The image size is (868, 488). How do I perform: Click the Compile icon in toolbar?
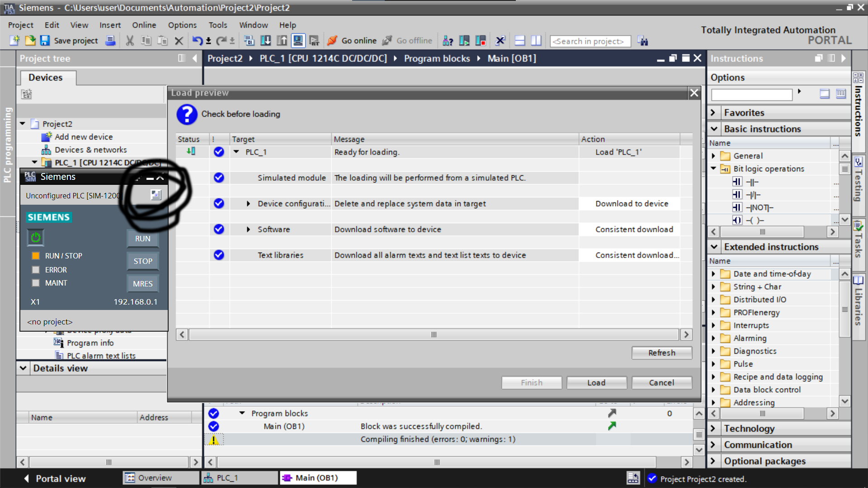pos(249,41)
